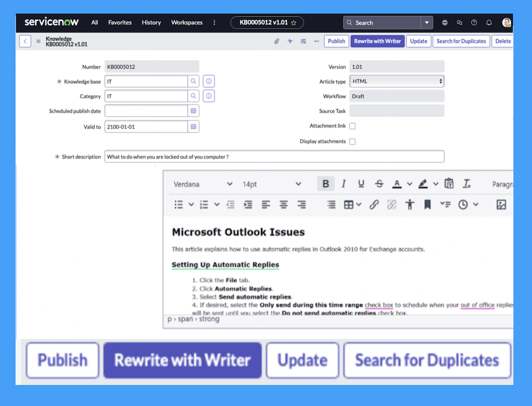Click the notification bell icon
This screenshot has width=532, height=406.
coord(489,23)
